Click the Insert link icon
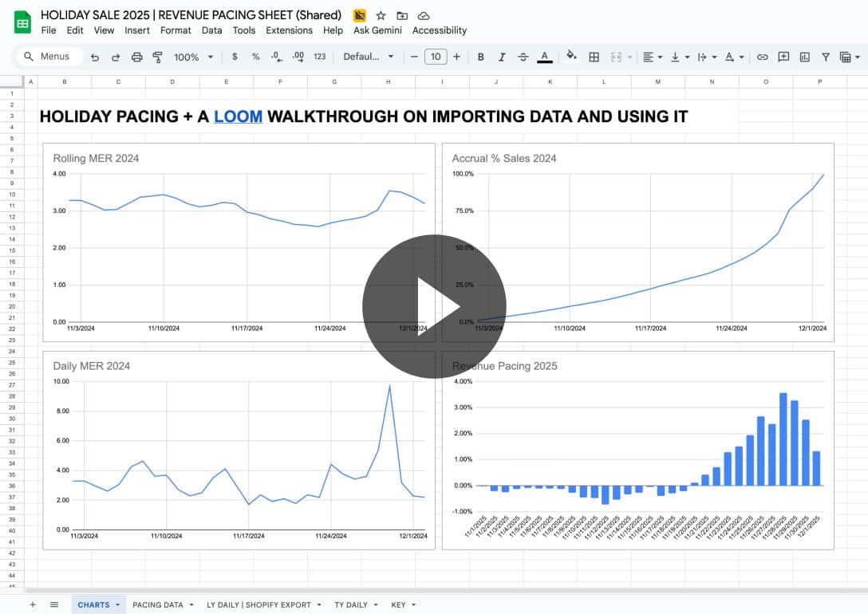 pyautogui.click(x=763, y=57)
